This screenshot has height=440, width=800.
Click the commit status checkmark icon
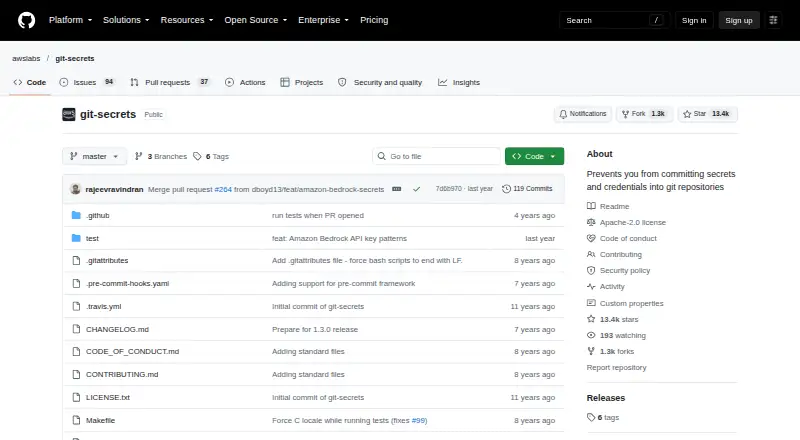[x=416, y=189]
